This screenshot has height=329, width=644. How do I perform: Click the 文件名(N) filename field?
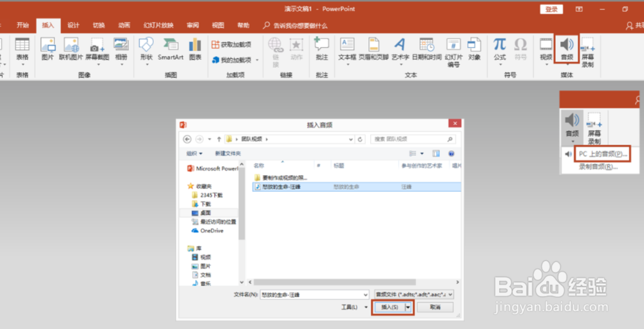(x=314, y=294)
